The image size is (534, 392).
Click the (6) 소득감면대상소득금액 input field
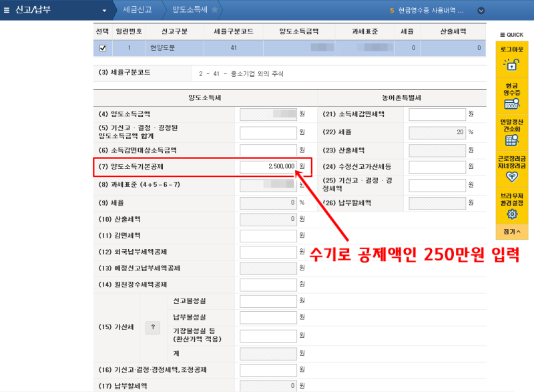coord(268,150)
